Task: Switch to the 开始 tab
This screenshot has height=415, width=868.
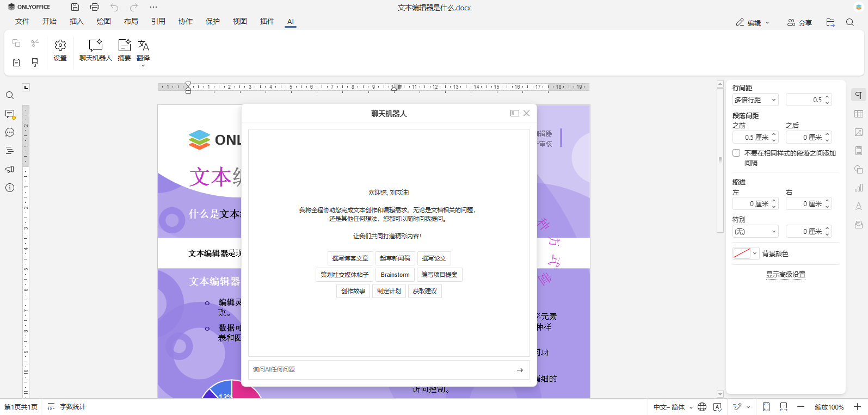Action: (50, 21)
